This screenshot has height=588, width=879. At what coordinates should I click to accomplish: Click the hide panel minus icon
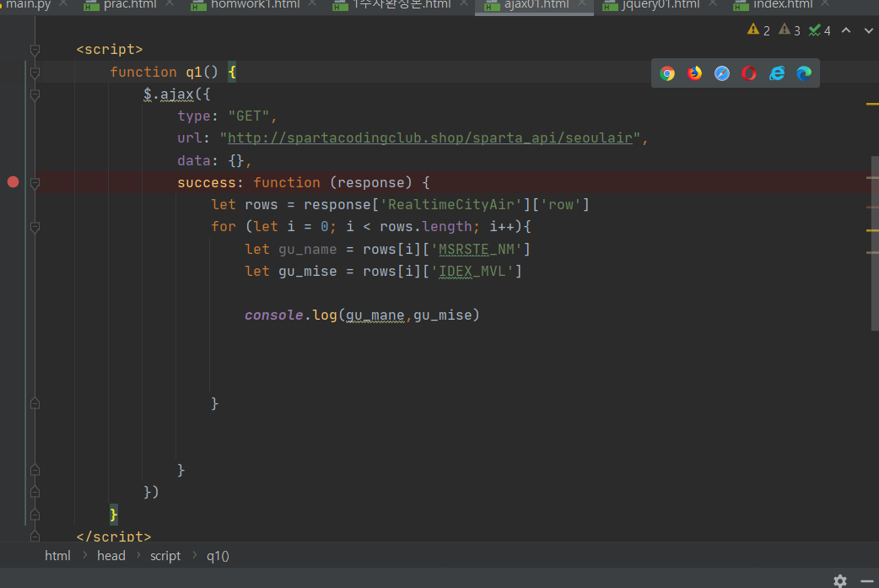point(867,581)
